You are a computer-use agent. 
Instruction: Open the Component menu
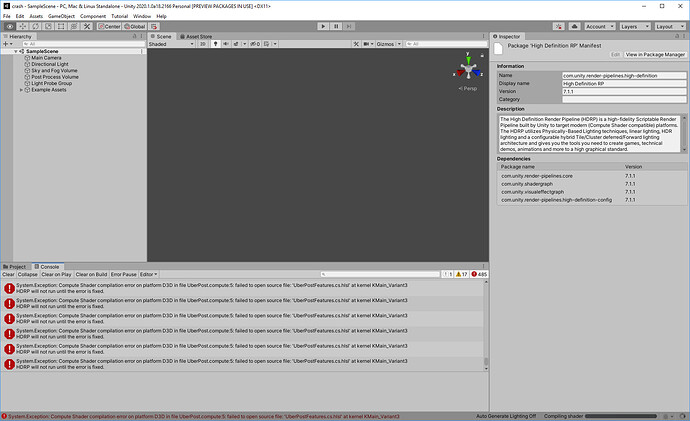pos(93,16)
